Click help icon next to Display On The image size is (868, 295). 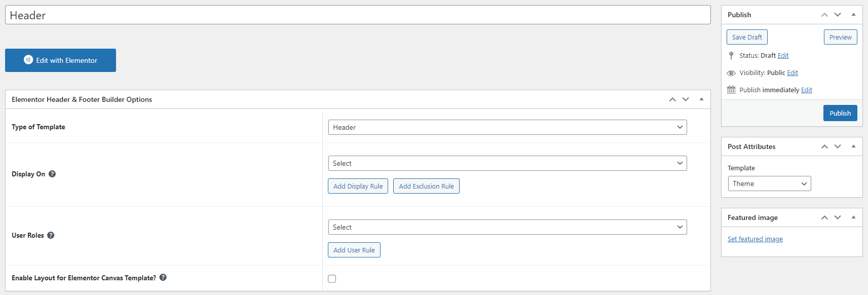52,174
